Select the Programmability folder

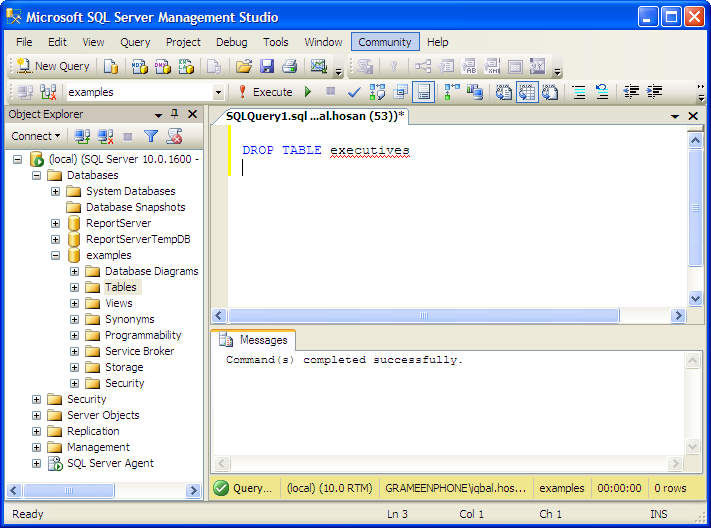click(143, 335)
